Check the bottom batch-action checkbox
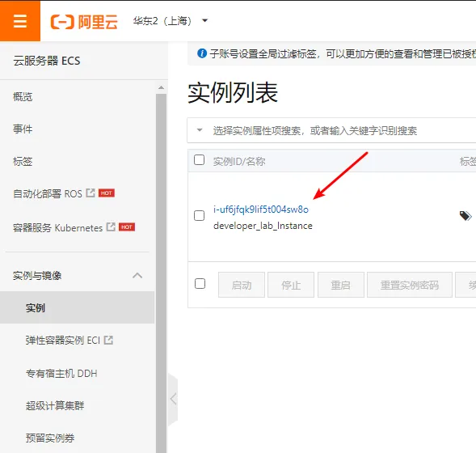 pos(200,284)
